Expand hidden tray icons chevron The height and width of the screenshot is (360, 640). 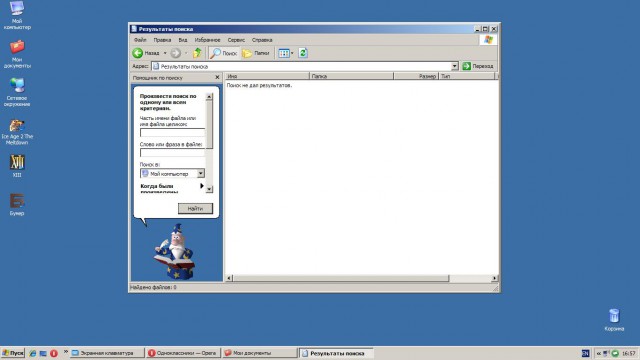[599, 353]
